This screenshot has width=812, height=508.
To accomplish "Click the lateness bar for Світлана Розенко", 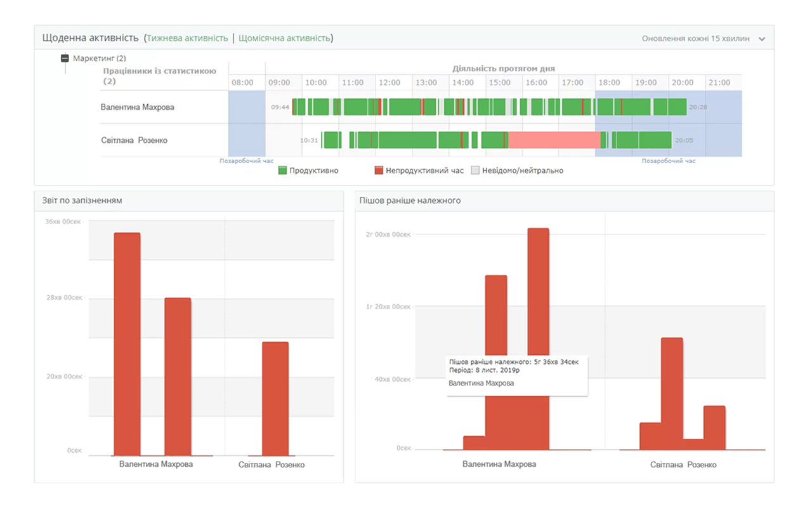I will click(x=275, y=399).
